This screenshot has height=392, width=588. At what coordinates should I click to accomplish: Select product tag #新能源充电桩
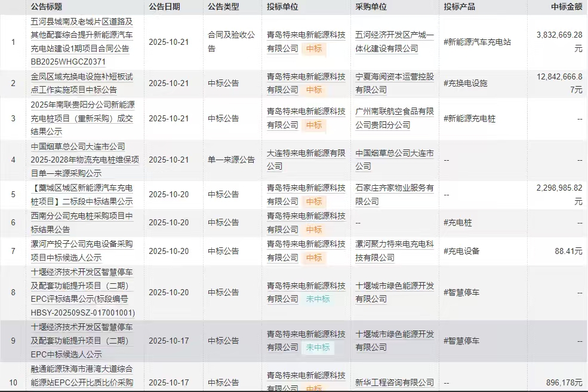(x=469, y=119)
